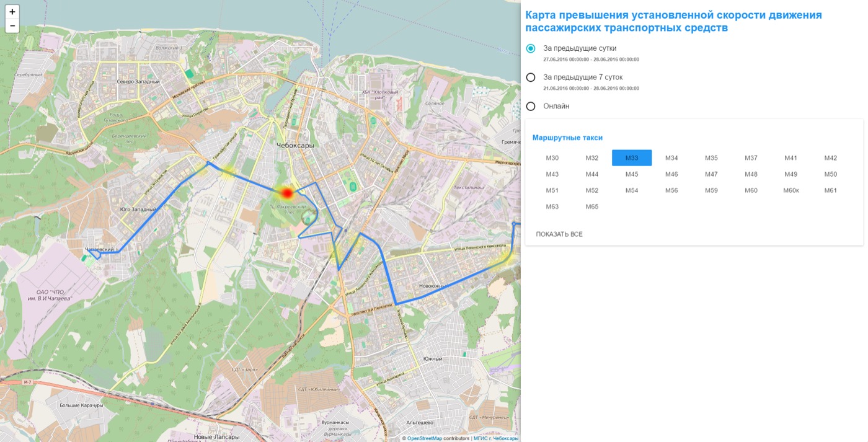Zoom in on the map

click(12, 12)
